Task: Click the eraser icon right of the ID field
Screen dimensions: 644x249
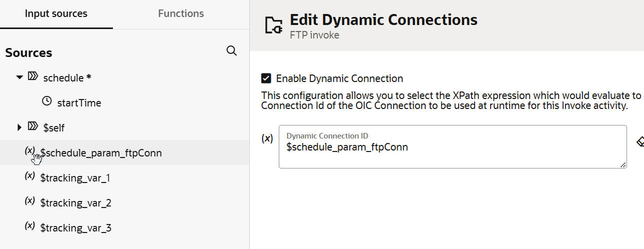Action: (640, 142)
